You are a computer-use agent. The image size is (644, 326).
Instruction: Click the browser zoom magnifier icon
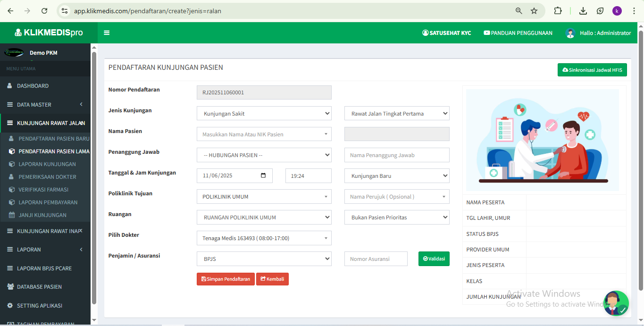(519, 11)
